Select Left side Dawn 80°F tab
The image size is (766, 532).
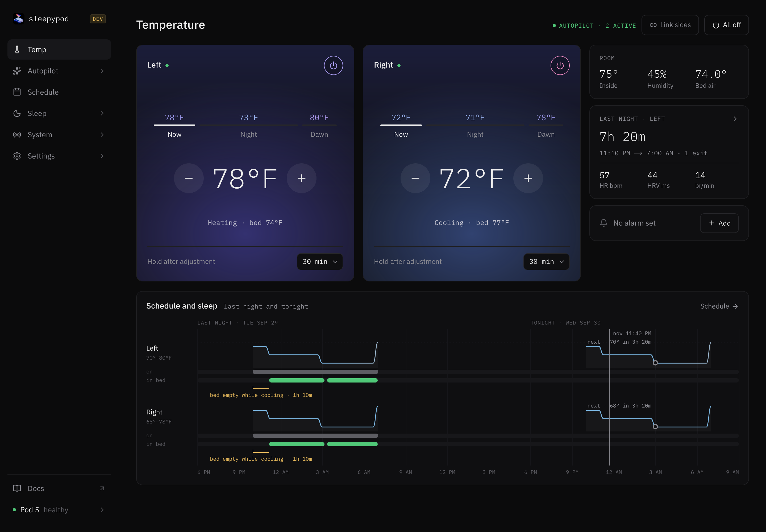(319, 126)
